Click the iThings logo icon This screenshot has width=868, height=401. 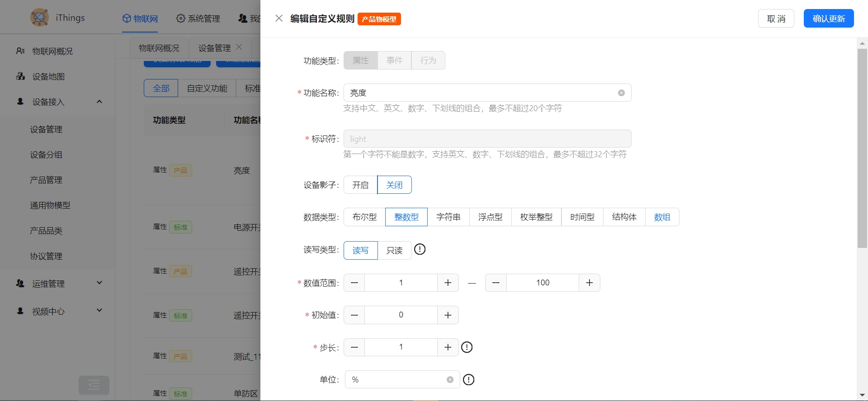tap(39, 18)
